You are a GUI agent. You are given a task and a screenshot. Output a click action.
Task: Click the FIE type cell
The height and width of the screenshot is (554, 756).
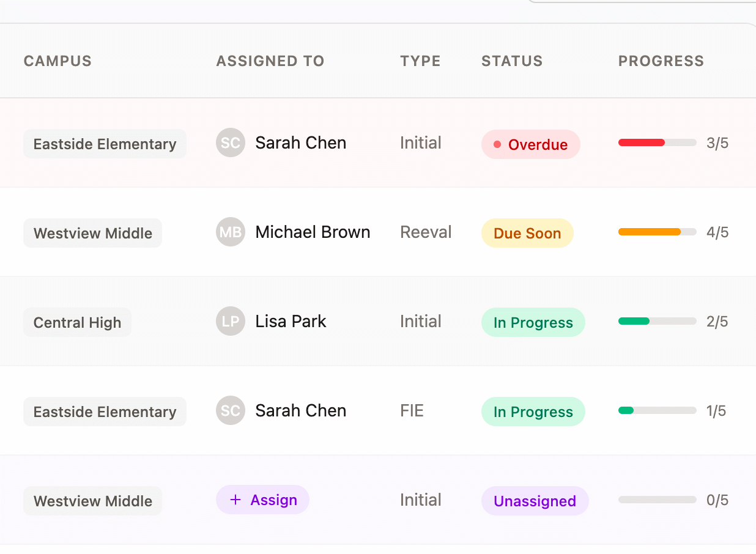[x=412, y=411]
